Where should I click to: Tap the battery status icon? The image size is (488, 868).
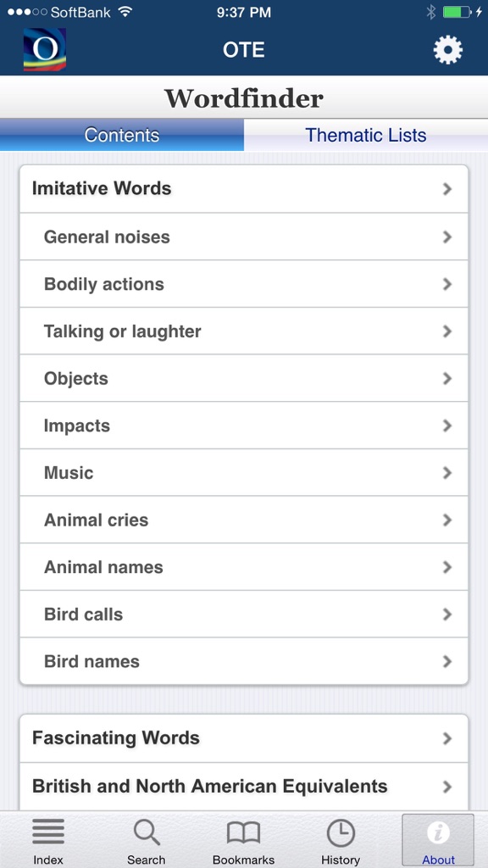point(457,12)
